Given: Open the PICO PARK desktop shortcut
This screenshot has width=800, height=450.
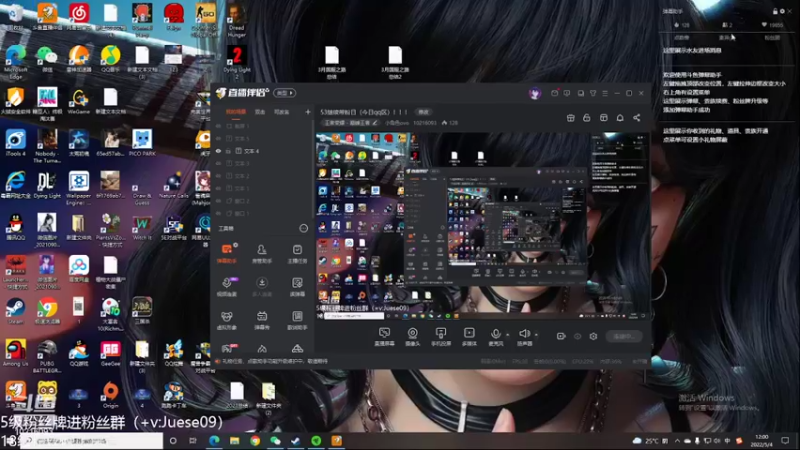Looking at the screenshot, I should pos(142,143).
